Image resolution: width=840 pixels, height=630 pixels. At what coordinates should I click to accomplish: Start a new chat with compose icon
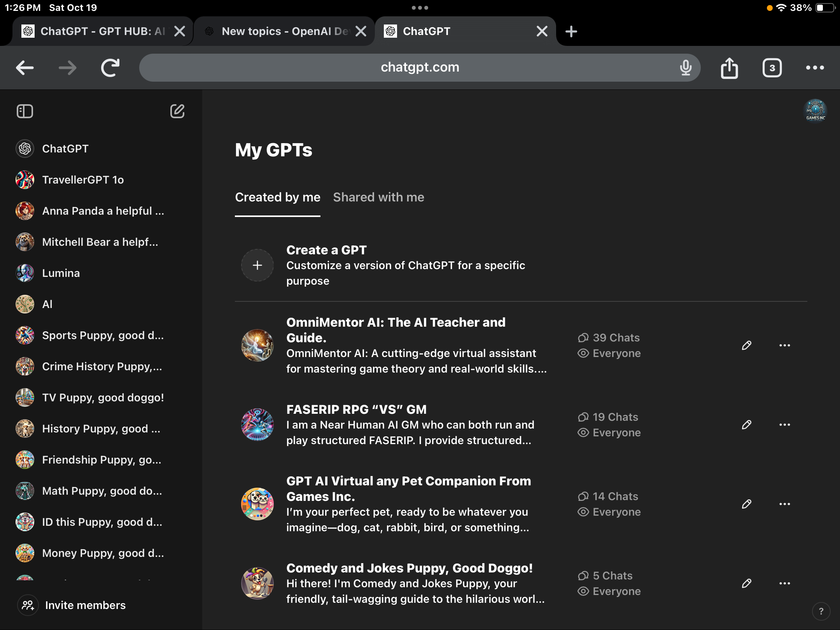(177, 111)
